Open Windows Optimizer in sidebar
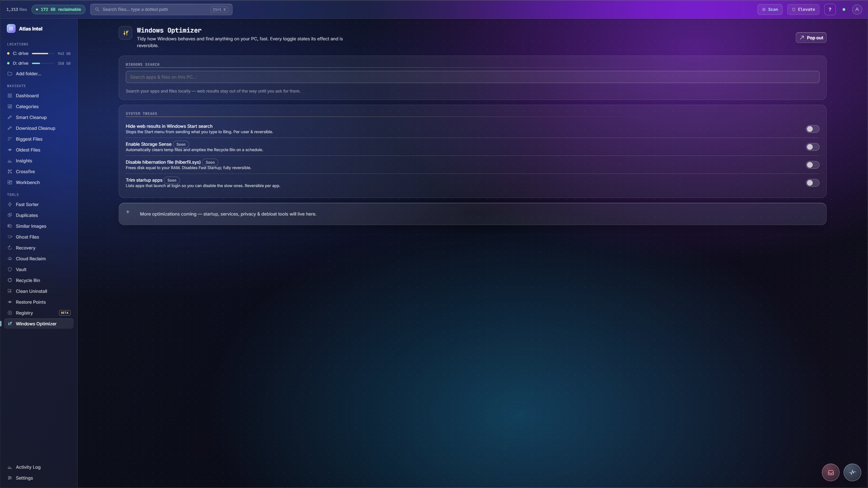 pyautogui.click(x=39, y=324)
